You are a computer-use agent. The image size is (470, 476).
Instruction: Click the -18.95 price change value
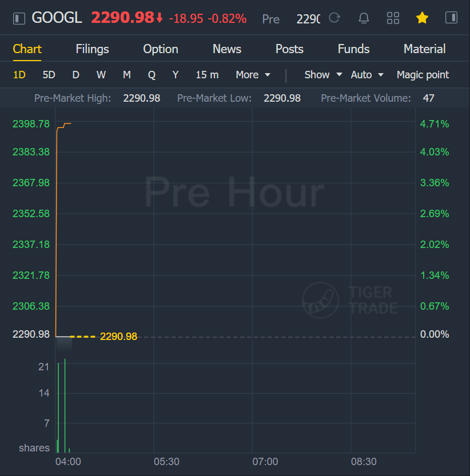tap(186, 18)
